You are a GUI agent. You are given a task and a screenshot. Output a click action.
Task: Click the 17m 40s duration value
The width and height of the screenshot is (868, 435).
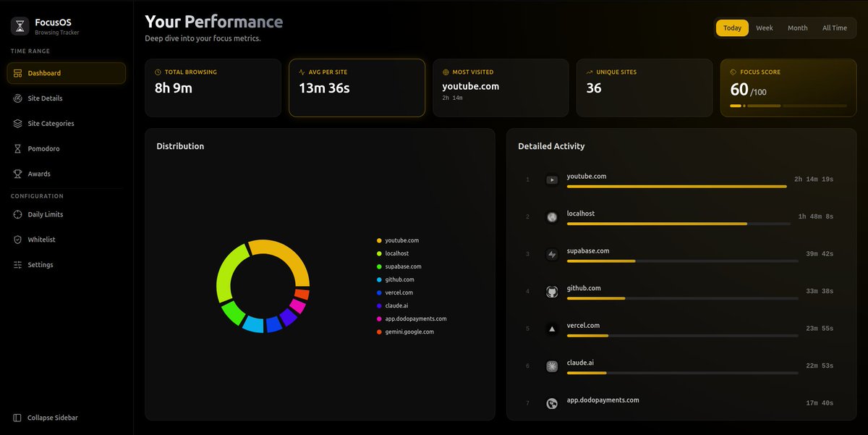point(820,403)
